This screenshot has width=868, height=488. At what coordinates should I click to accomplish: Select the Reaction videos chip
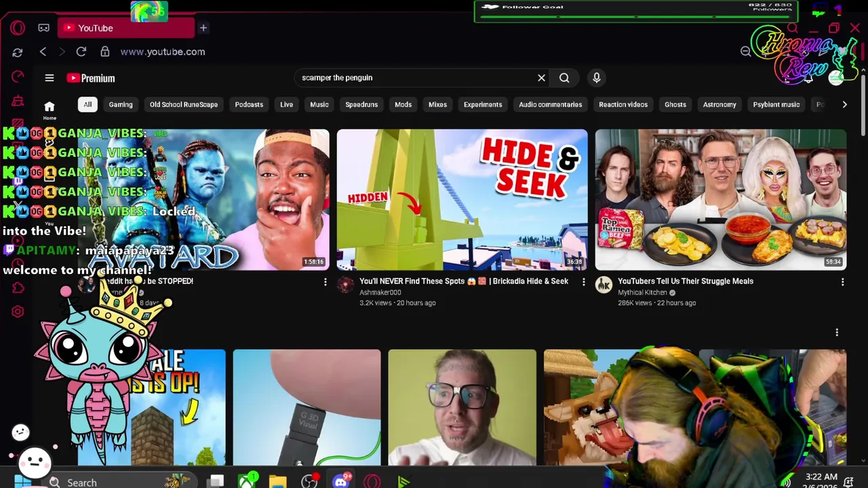623,104
